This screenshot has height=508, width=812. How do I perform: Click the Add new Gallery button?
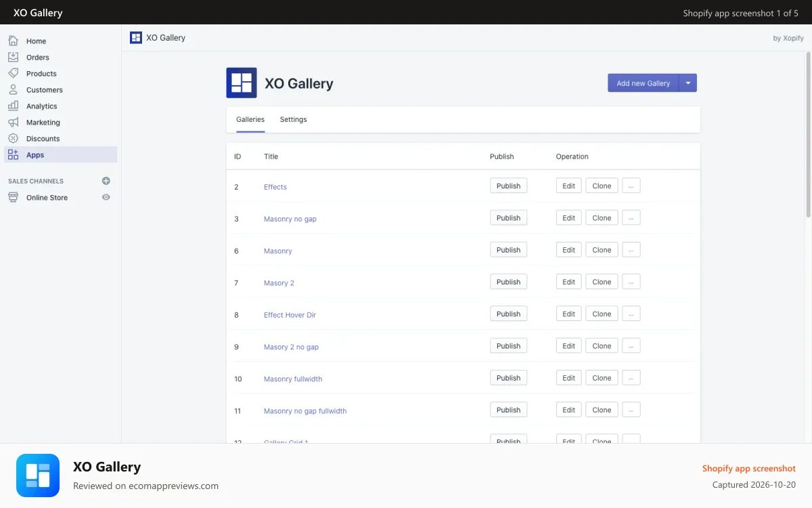coord(643,83)
